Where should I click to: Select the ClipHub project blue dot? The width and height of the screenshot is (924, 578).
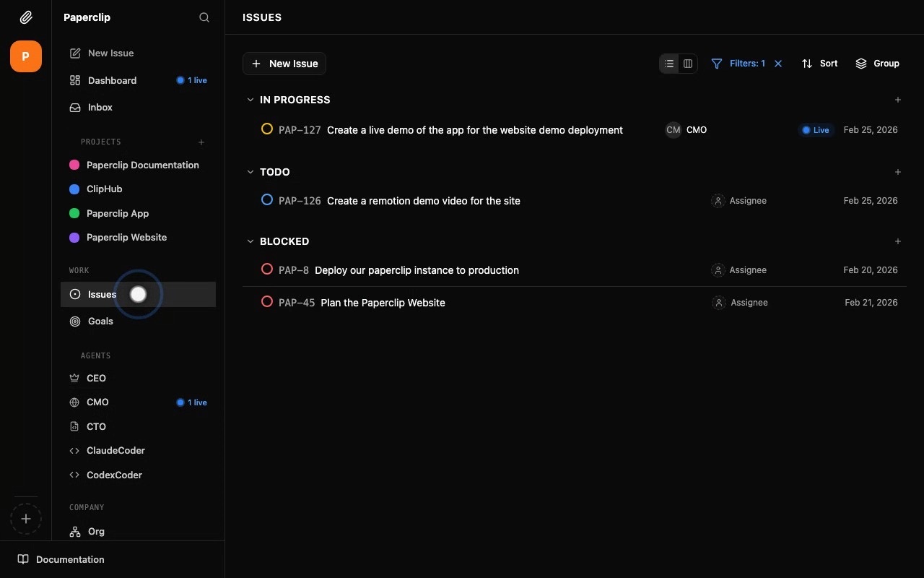pos(74,189)
